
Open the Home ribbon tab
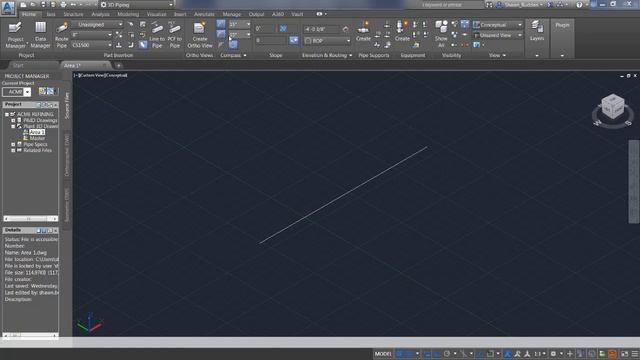tap(29, 14)
